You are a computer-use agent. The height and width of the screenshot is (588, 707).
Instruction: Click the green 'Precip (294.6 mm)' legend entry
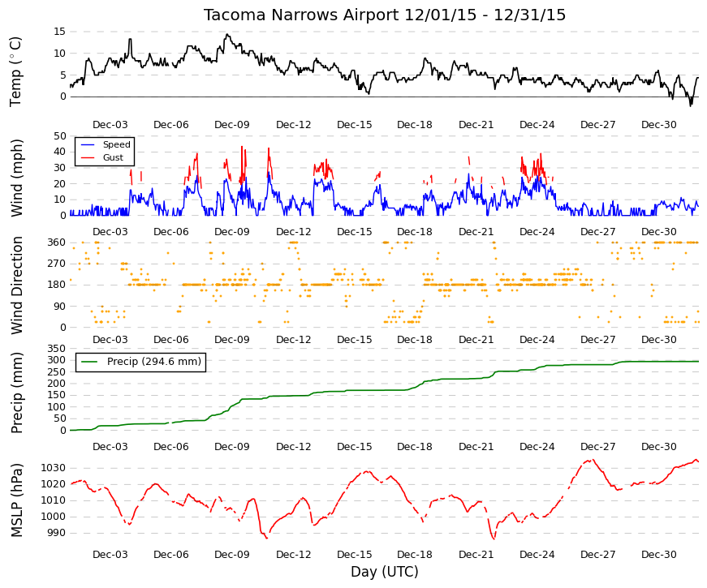coord(140,362)
